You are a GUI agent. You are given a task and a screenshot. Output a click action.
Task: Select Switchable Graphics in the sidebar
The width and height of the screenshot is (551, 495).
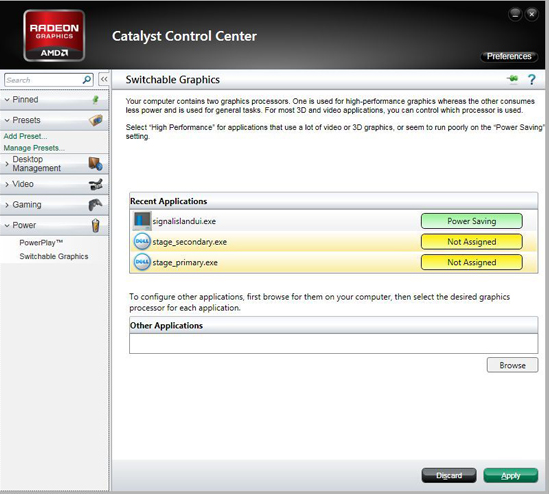pos(54,256)
